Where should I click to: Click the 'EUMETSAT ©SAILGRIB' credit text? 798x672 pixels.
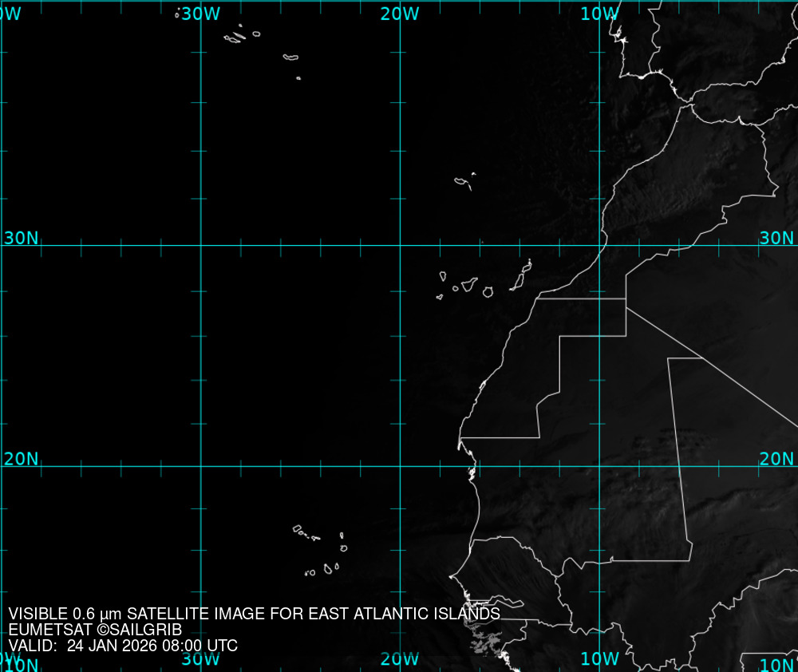coord(95,630)
